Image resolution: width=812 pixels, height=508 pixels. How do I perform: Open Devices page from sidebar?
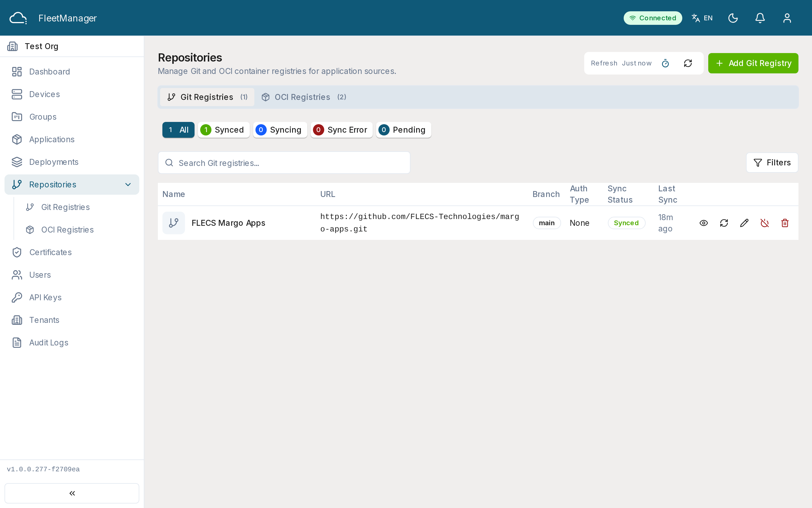pyautogui.click(x=72, y=94)
